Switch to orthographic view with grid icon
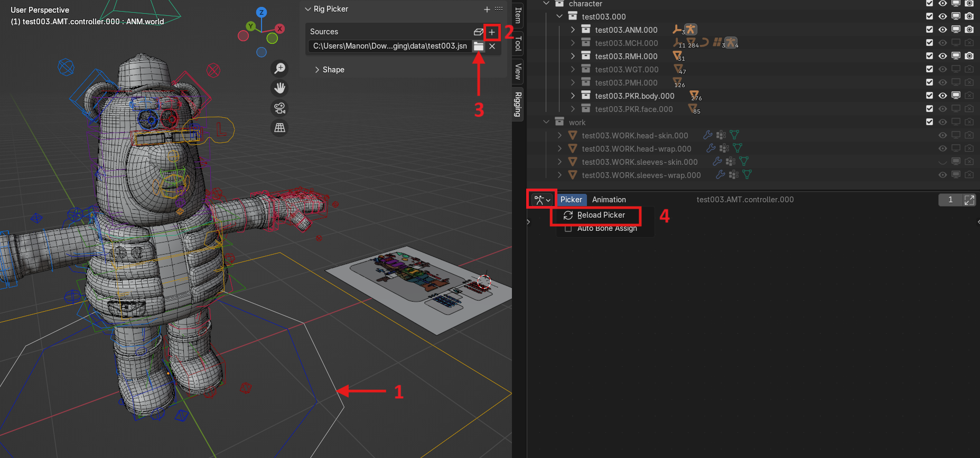 tap(279, 128)
